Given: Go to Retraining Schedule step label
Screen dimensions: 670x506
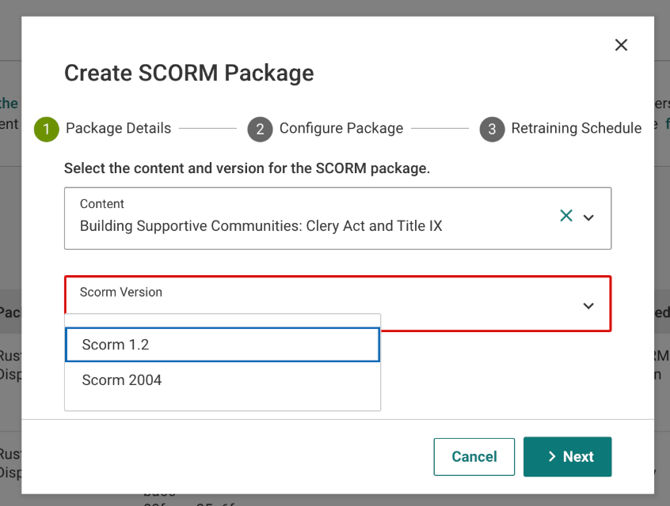Looking at the screenshot, I should point(576,128).
